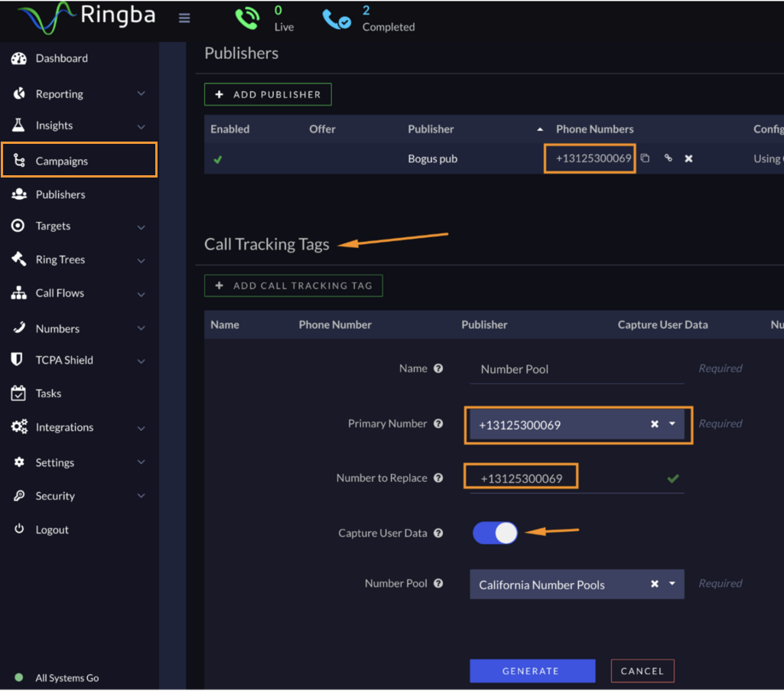Expand the Call Flows submenu
The height and width of the screenshot is (691, 784).
tap(142, 294)
